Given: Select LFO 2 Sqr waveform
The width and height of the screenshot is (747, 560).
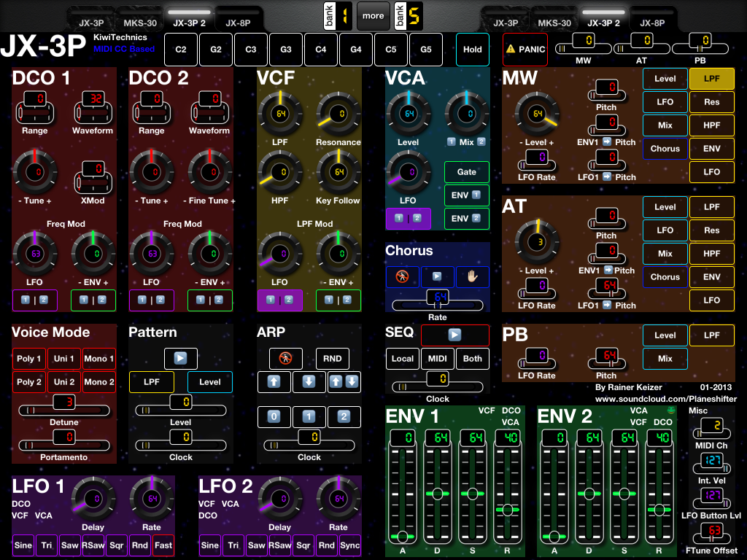Looking at the screenshot, I should click(x=303, y=545).
